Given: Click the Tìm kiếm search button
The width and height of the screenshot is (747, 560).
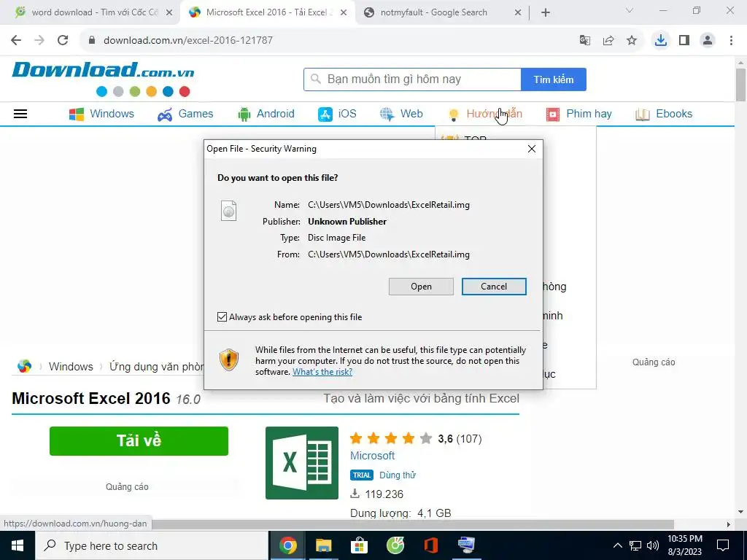Looking at the screenshot, I should click(554, 79).
